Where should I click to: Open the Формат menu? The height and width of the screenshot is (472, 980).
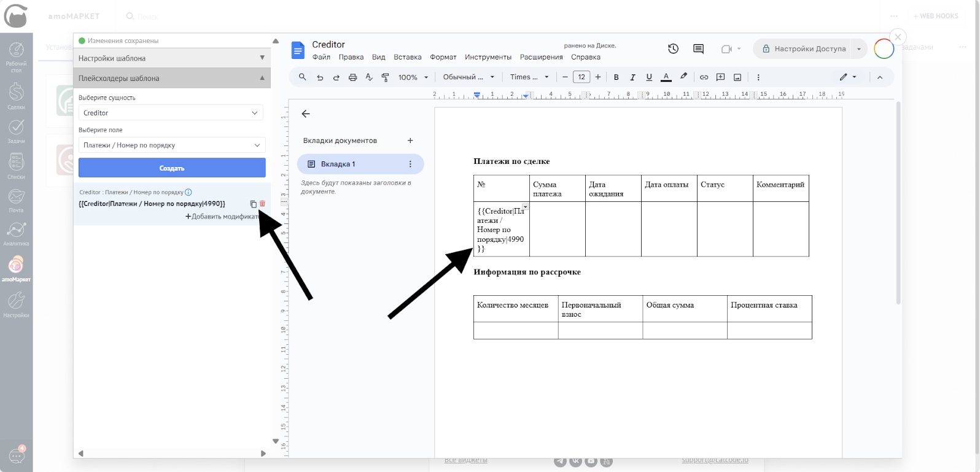[443, 57]
